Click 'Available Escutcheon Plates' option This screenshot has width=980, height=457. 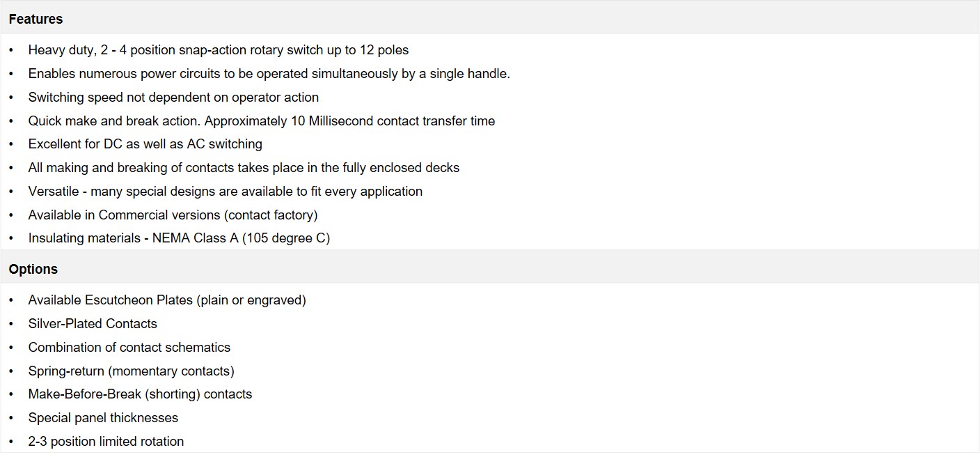(x=167, y=300)
